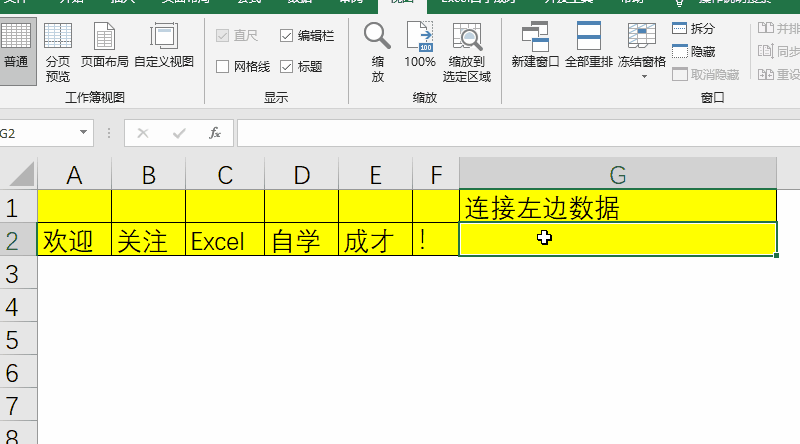The height and width of the screenshot is (444, 800).
Task: Click cell containing 自学
Action: tap(302, 239)
